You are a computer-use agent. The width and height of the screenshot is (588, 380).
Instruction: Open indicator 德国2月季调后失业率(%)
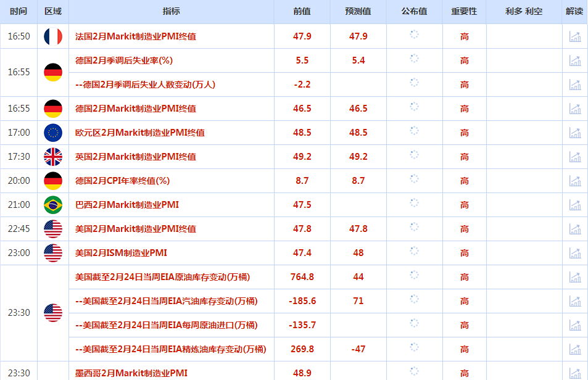click(124, 60)
